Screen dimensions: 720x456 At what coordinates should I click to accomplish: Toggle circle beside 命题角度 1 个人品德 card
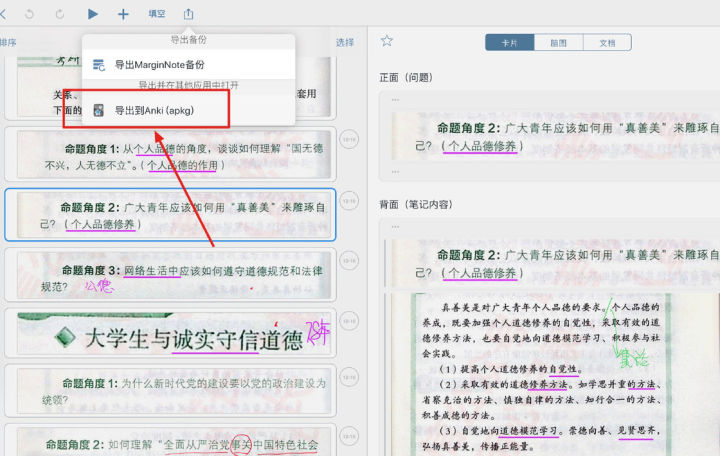pyautogui.click(x=349, y=140)
